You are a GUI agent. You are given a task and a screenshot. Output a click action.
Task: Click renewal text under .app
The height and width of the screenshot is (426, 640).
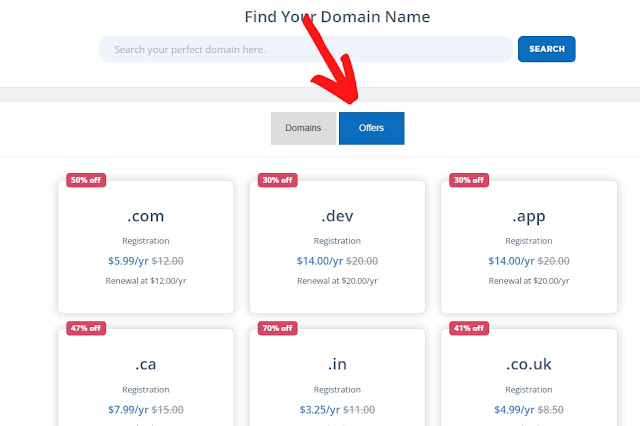529,281
